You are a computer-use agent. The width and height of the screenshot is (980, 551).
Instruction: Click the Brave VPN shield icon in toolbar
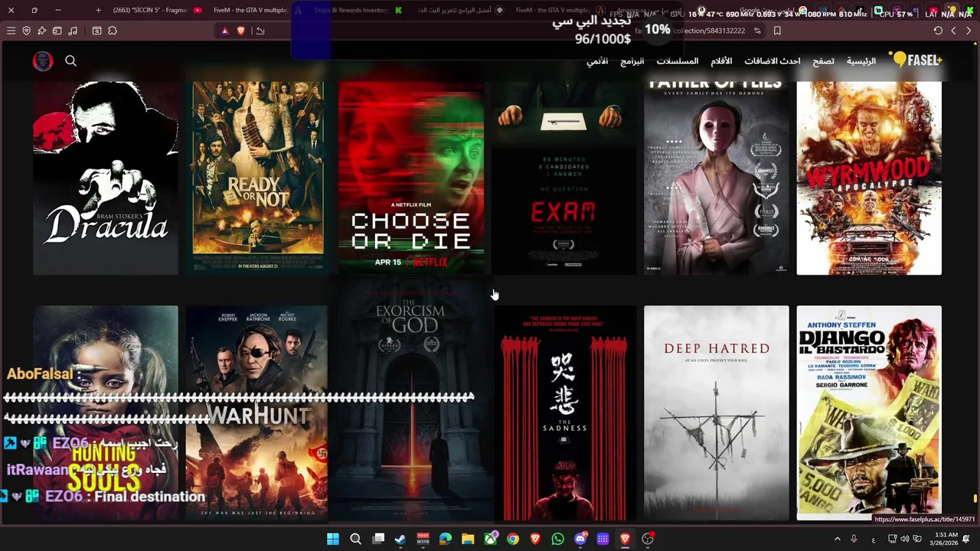(x=27, y=31)
